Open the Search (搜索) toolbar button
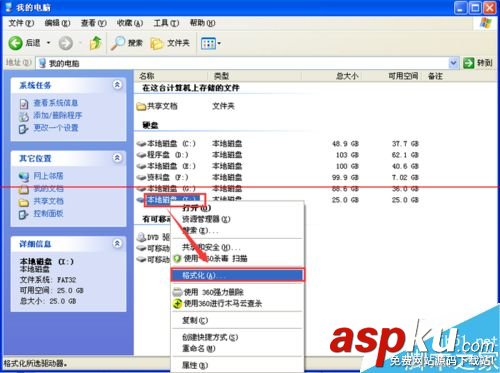This screenshot has width=500, height=373. click(127, 43)
